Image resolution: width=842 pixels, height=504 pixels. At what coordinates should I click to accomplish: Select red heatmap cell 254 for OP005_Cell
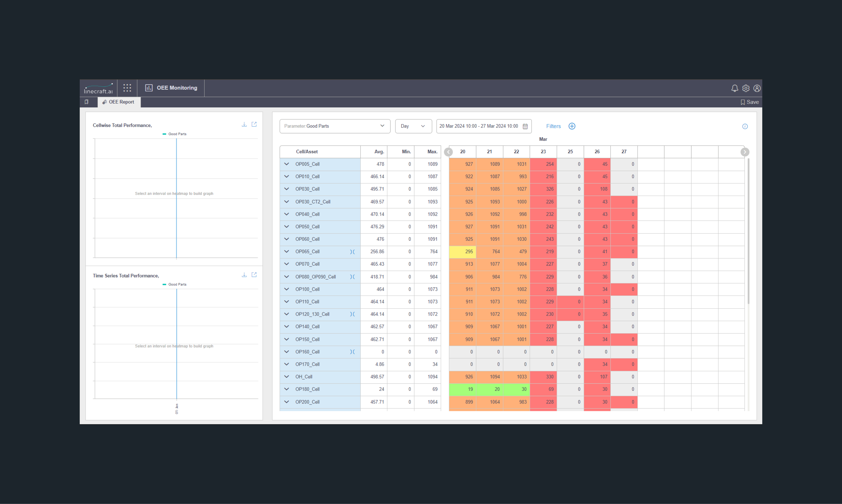click(543, 164)
